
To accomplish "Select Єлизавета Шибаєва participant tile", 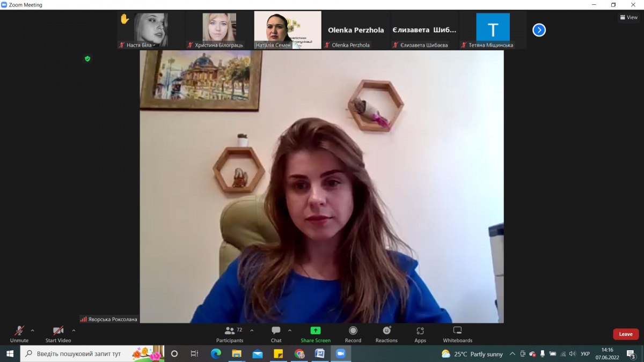I will coord(425,30).
